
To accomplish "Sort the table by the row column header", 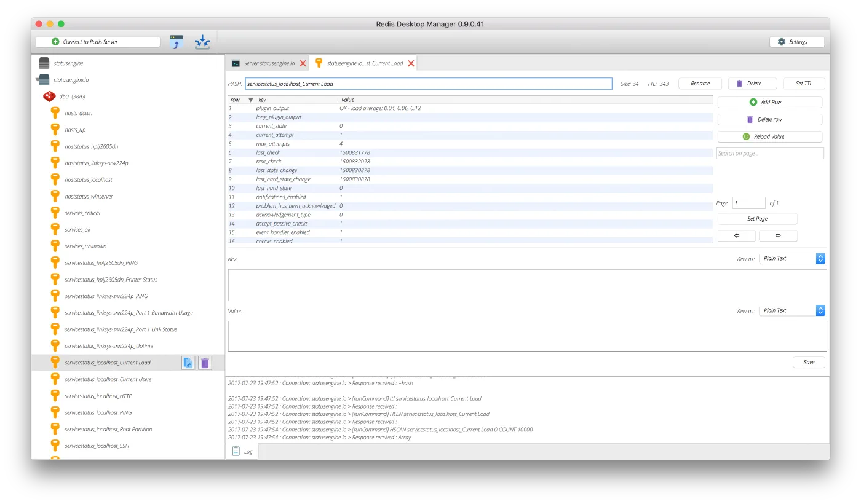I will [241, 100].
